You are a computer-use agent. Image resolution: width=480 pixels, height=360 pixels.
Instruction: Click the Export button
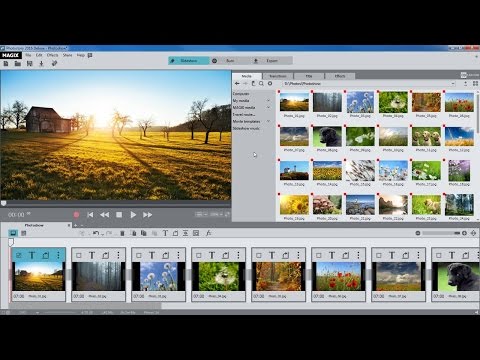click(272, 61)
